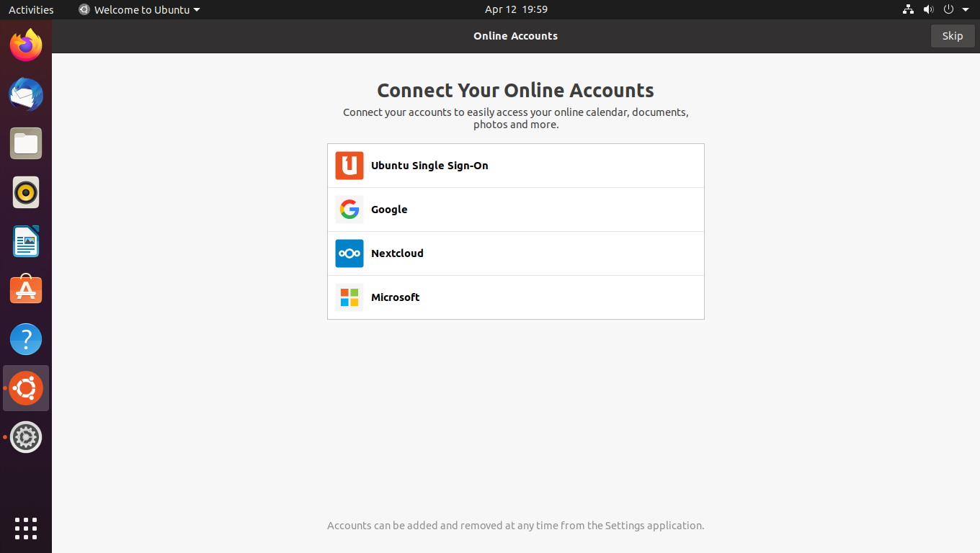Open Rhythmbox music player

26,192
